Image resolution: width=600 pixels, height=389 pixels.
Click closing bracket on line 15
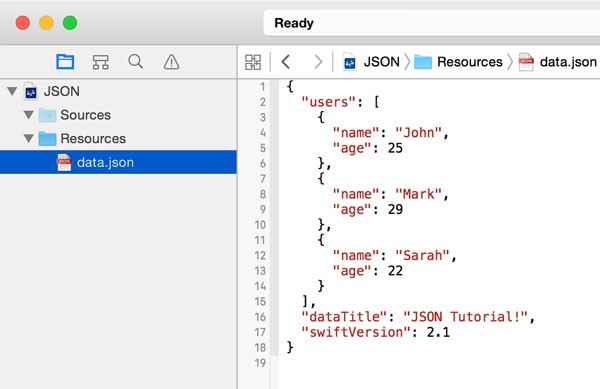coord(305,302)
